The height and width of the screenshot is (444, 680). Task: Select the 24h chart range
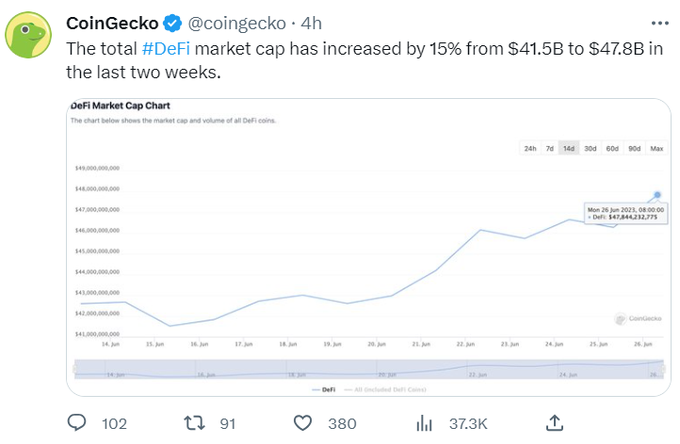(x=530, y=148)
